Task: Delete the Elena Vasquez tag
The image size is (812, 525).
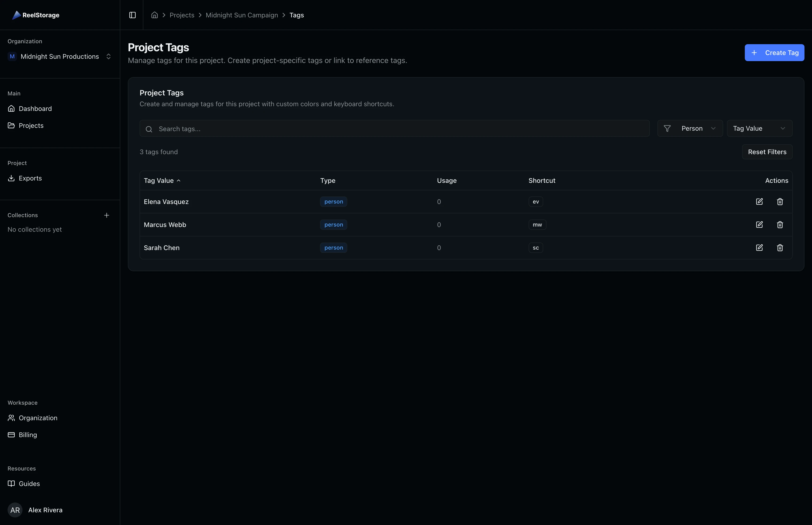Action: click(780, 201)
